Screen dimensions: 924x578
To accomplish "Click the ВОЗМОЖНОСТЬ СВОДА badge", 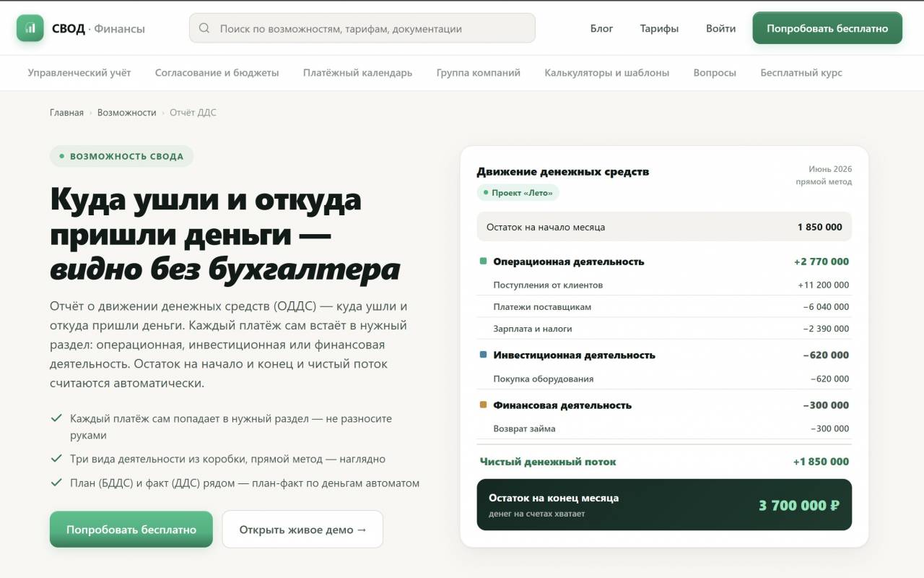I will pos(122,156).
